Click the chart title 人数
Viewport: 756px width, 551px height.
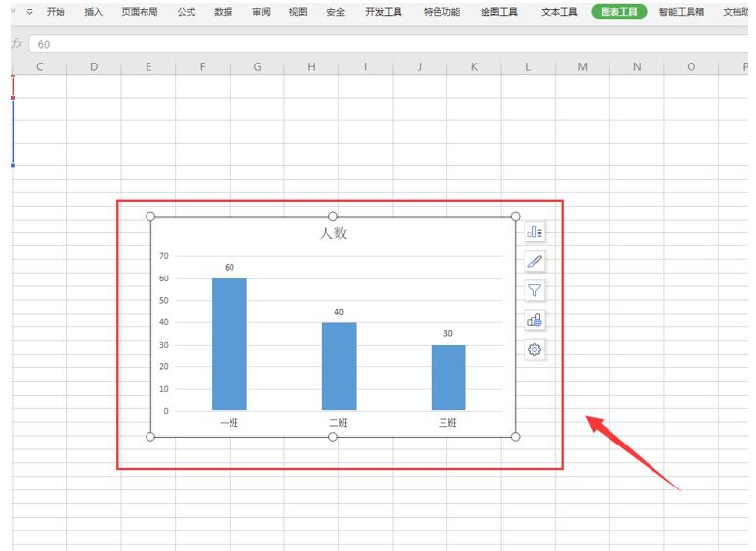click(333, 233)
